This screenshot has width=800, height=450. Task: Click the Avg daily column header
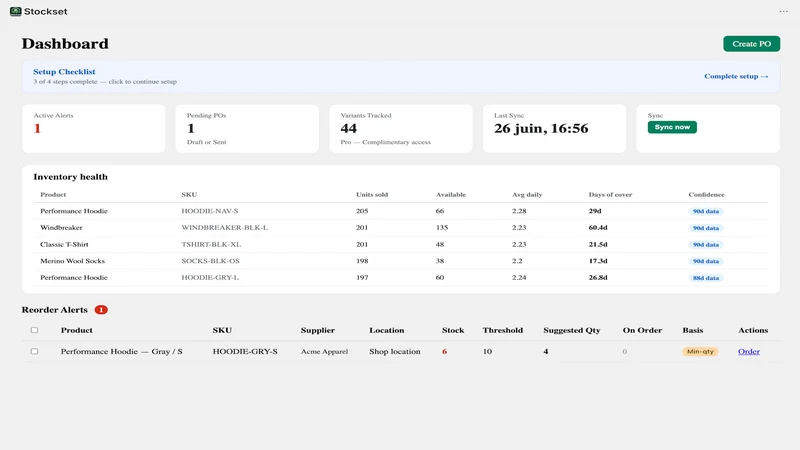[527, 194]
